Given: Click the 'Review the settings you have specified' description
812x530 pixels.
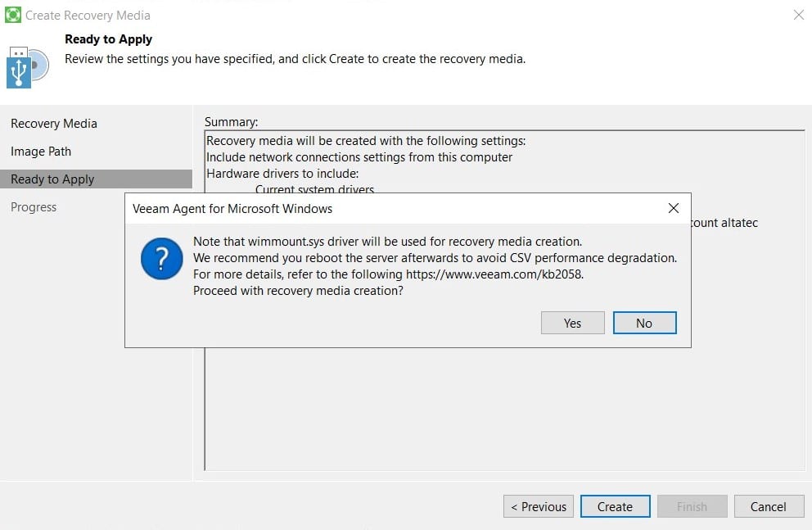Looking at the screenshot, I should click(295, 59).
